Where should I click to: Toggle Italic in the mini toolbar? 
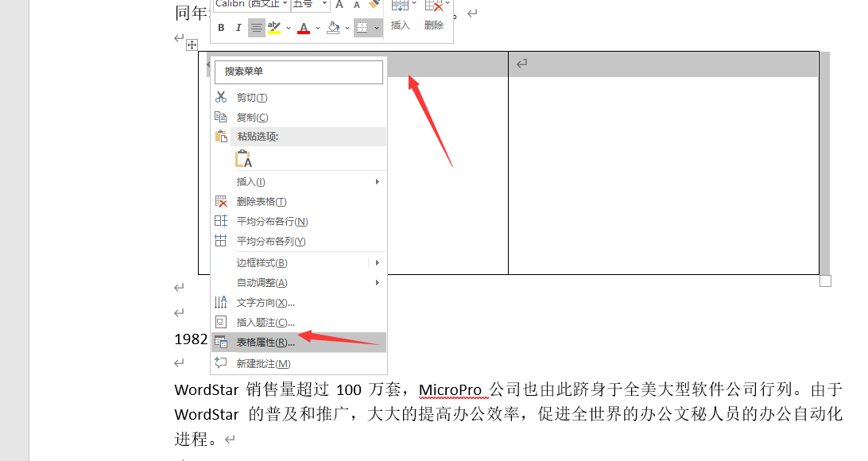(x=238, y=28)
